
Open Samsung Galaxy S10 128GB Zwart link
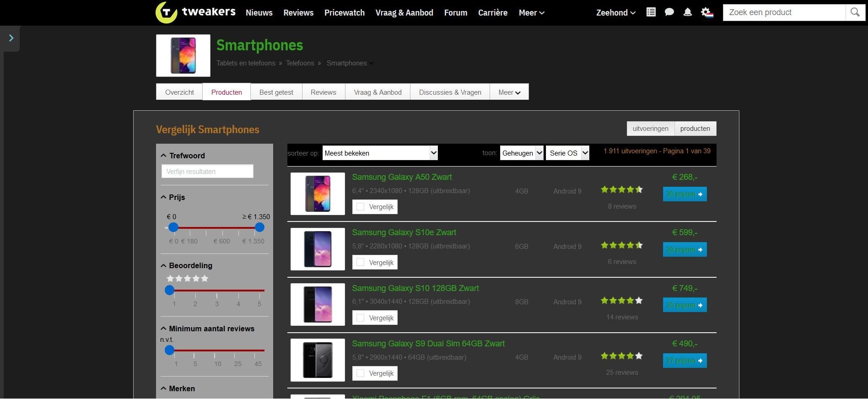[415, 288]
